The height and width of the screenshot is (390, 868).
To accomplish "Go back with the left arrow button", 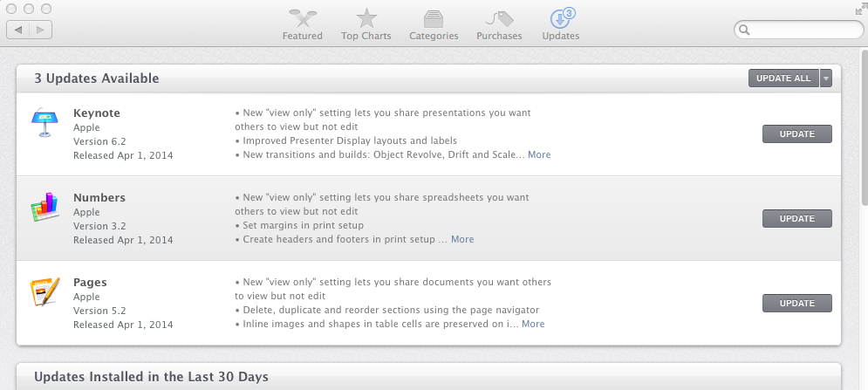I will click(x=18, y=30).
